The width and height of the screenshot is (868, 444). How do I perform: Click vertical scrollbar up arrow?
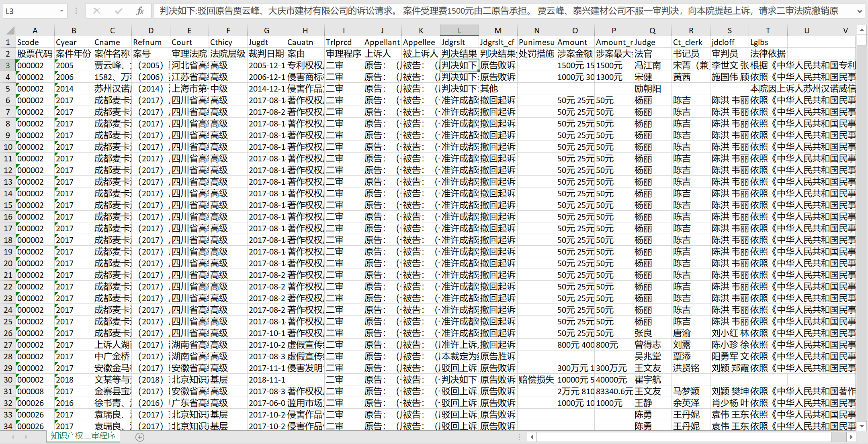(x=862, y=30)
